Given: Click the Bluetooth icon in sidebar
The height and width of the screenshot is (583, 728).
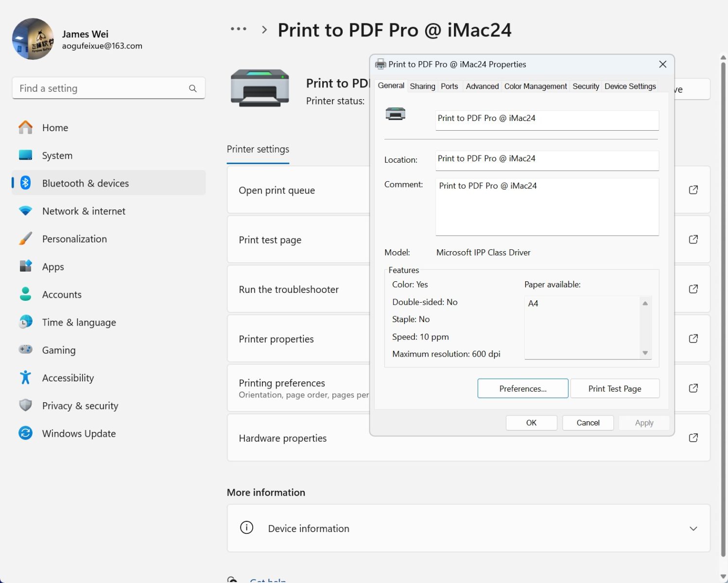Looking at the screenshot, I should click(25, 183).
